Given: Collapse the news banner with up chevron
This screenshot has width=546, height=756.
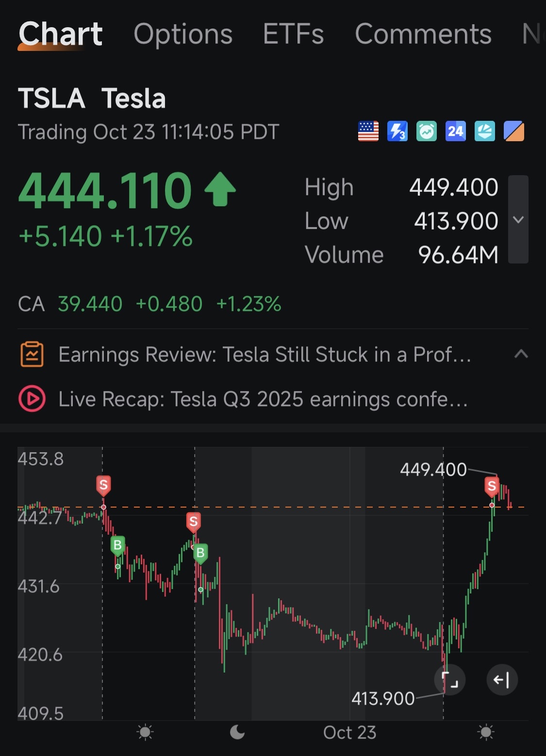Looking at the screenshot, I should point(521,354).
